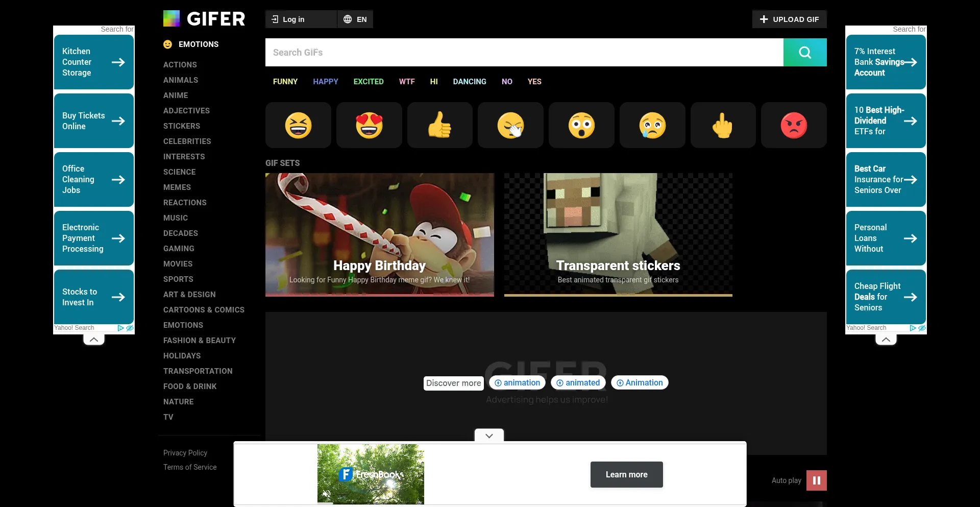
Task: Expand the down chevron below the ad
Action: point(488,436)
